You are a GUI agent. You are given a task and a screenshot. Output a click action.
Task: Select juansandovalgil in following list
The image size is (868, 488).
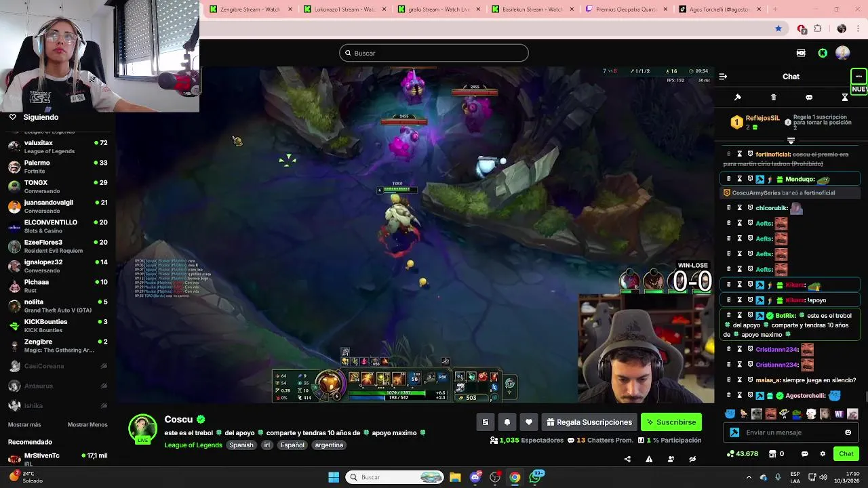pos(58,206)
